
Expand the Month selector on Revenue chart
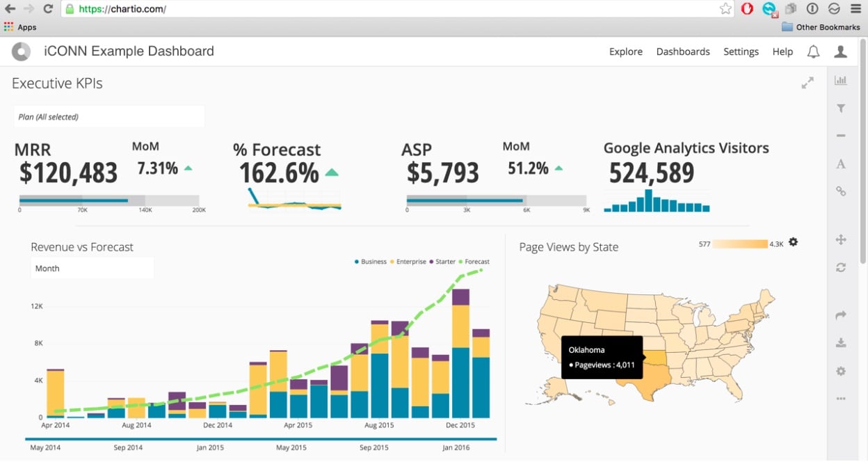tap(92, 268)
